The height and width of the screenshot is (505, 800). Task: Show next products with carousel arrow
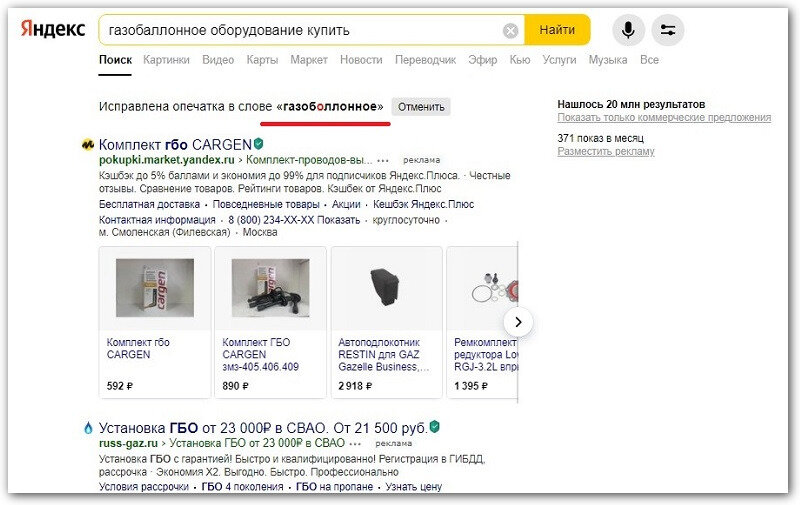[518, 322]
